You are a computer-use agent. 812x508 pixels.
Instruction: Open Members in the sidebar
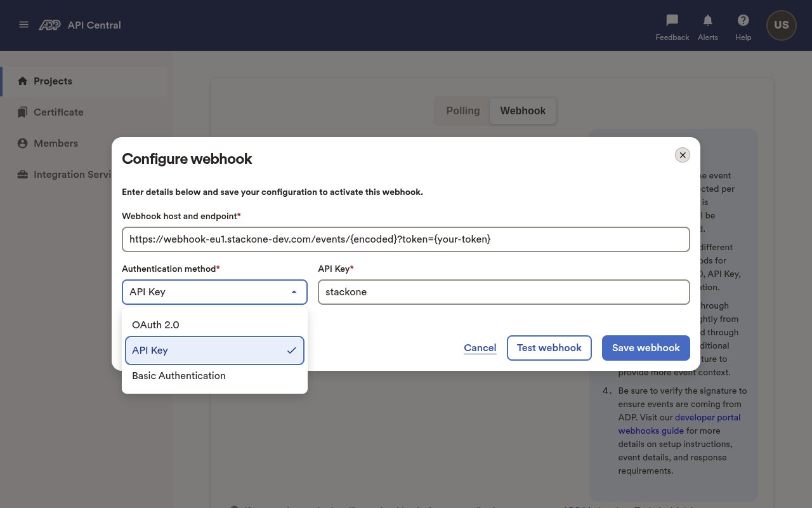point(85,143)
